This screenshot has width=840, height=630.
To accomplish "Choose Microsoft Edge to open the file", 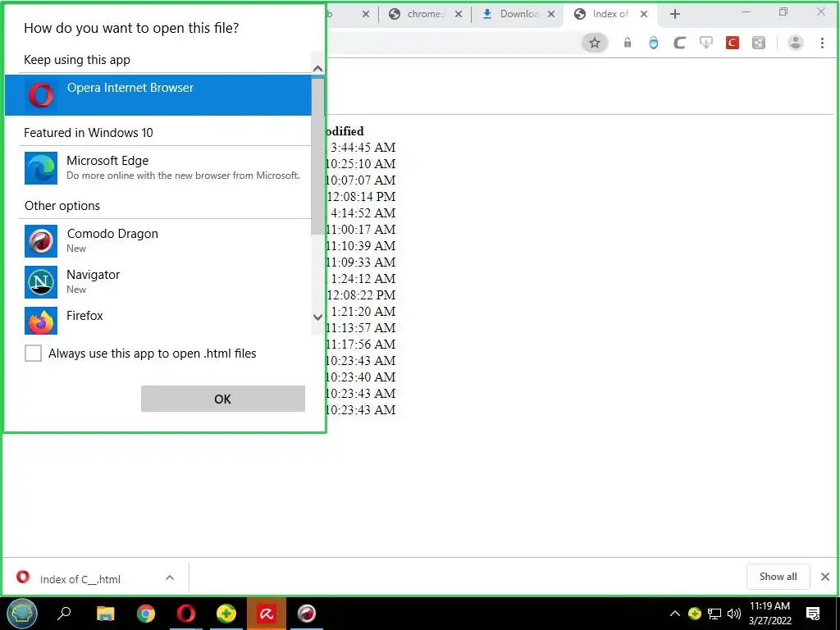I will (x=165, y=167).
